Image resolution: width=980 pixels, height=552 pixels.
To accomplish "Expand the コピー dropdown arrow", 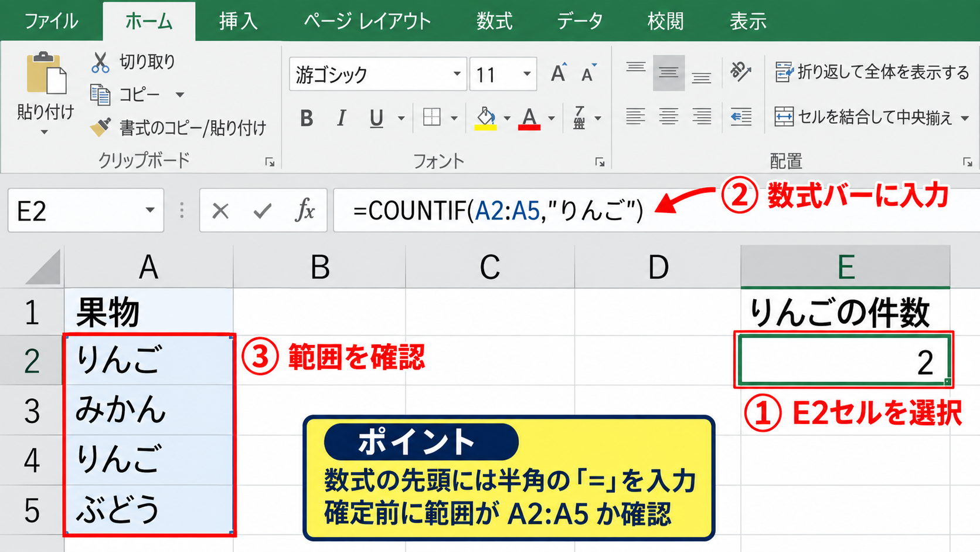I will (x=180, y=95).
